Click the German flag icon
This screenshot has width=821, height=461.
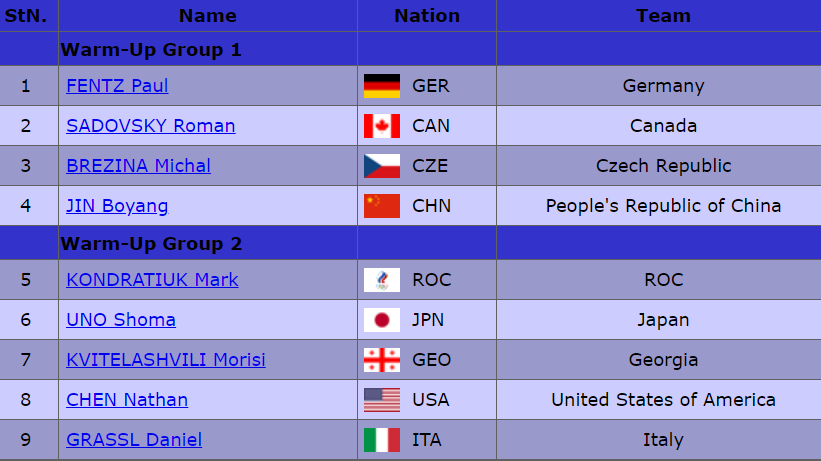click(x=381, y=86)
